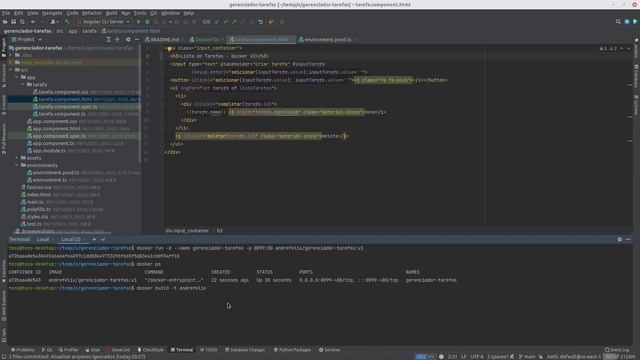Open the File menu

[x=6, y=13]
